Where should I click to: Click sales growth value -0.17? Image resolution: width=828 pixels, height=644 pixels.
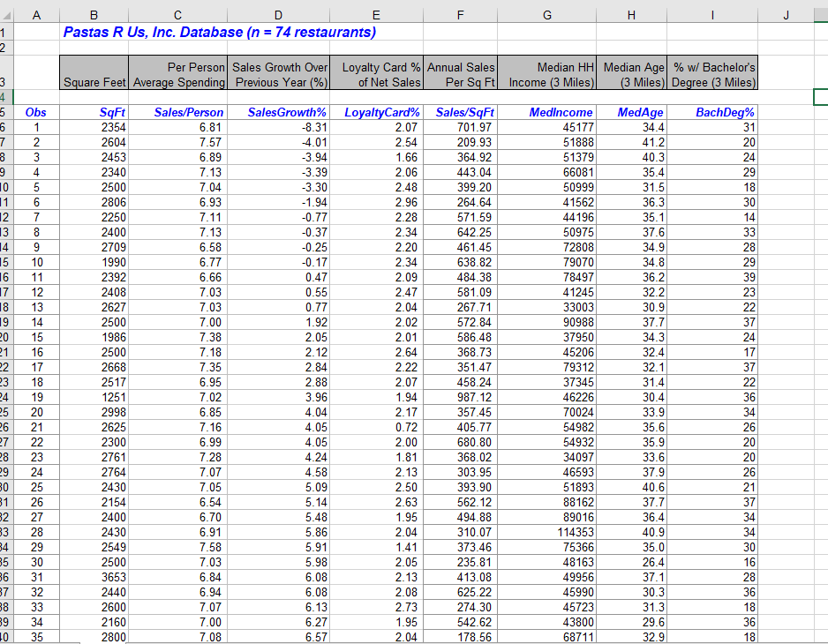(x=278, y=262)
